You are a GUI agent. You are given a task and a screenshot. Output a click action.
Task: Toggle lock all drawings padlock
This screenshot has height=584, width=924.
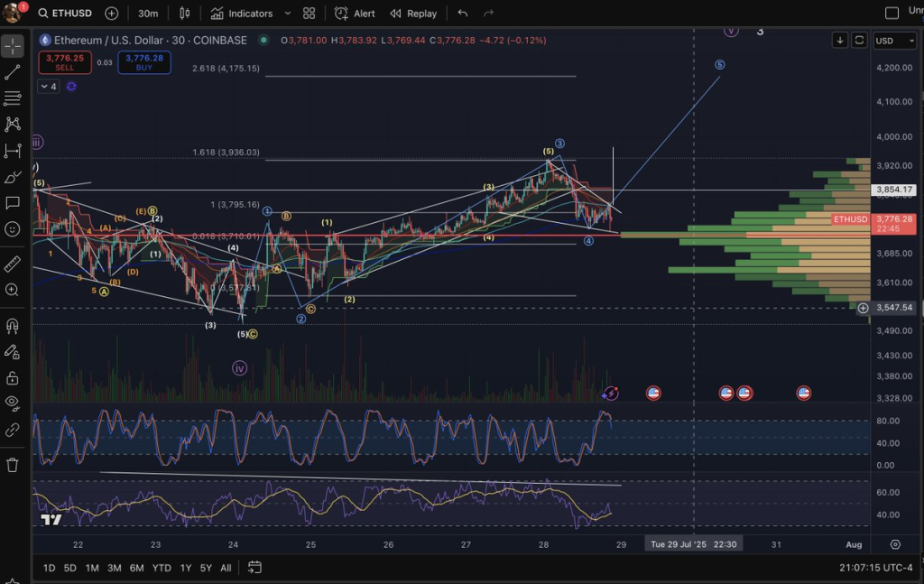tap(13, 377)
